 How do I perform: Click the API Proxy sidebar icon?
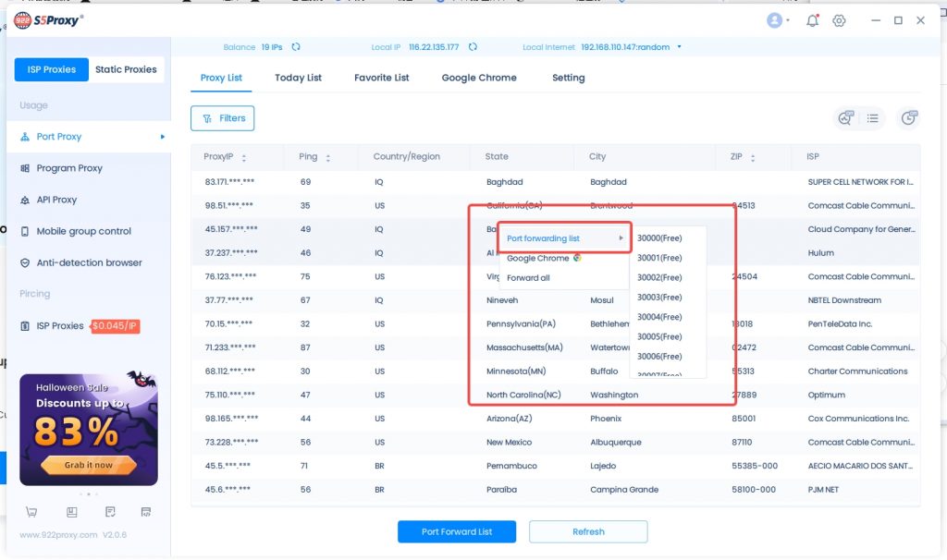[25, 200]
